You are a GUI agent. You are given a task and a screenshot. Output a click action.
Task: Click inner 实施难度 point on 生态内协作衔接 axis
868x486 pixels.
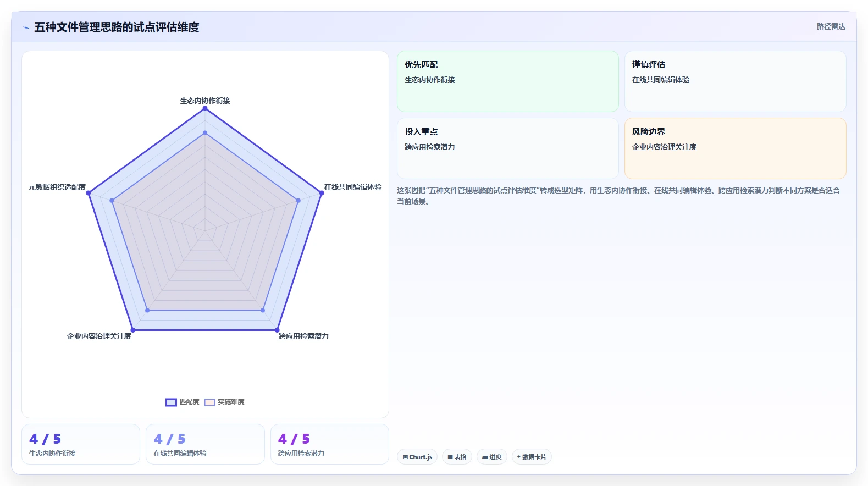point(205,132)
